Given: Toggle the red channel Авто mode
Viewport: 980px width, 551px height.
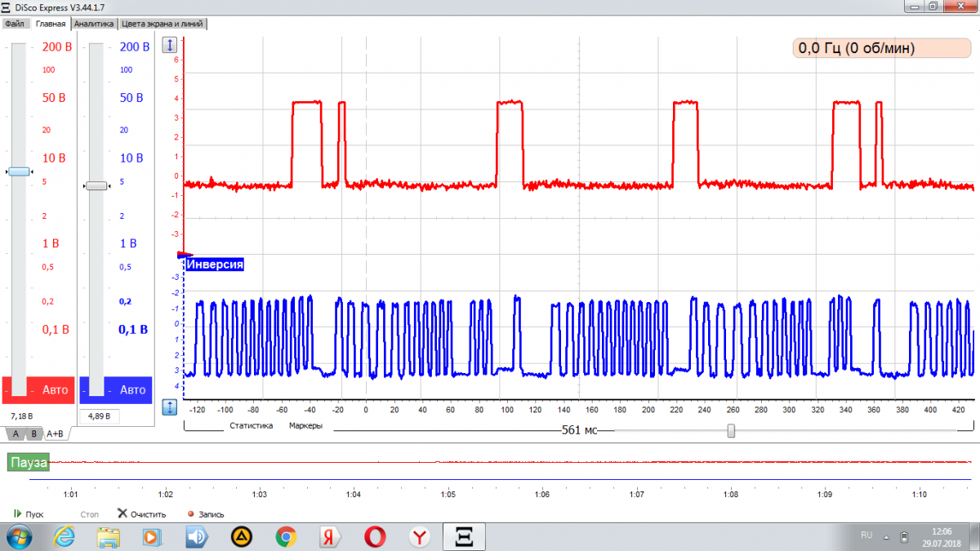Looking at the screenshot, I should [54, 390].
